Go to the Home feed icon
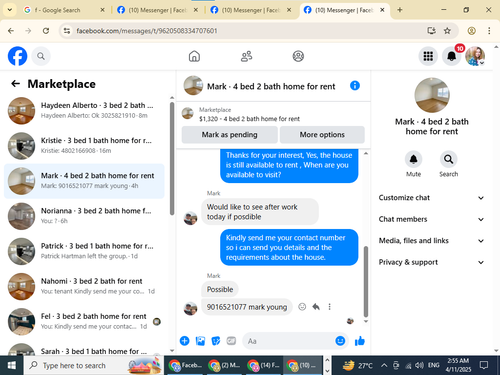500x375 pixels. (194, 56)
